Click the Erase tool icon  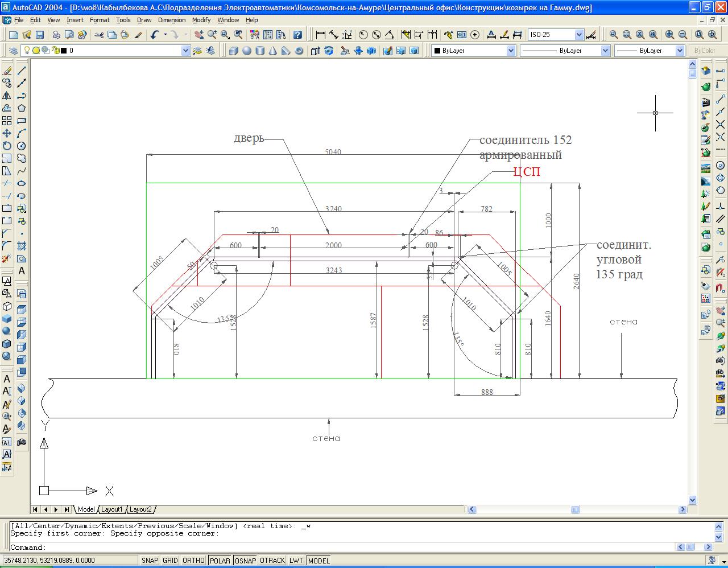[x=7, y=71]
